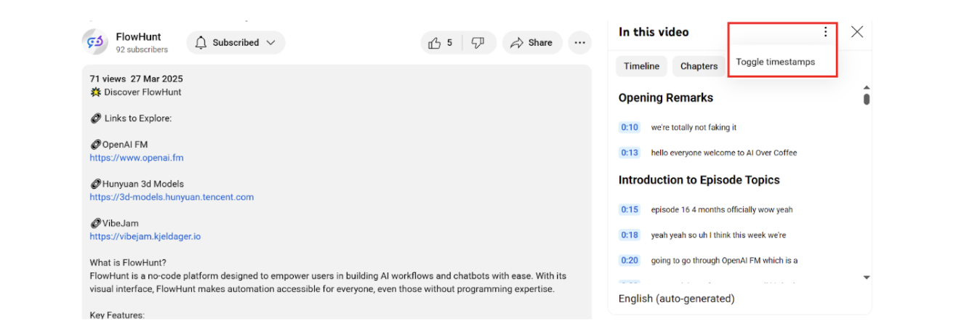Click the 'Discover FlowHunt' line
Screen dimensions: 980x335
(136, 92)
